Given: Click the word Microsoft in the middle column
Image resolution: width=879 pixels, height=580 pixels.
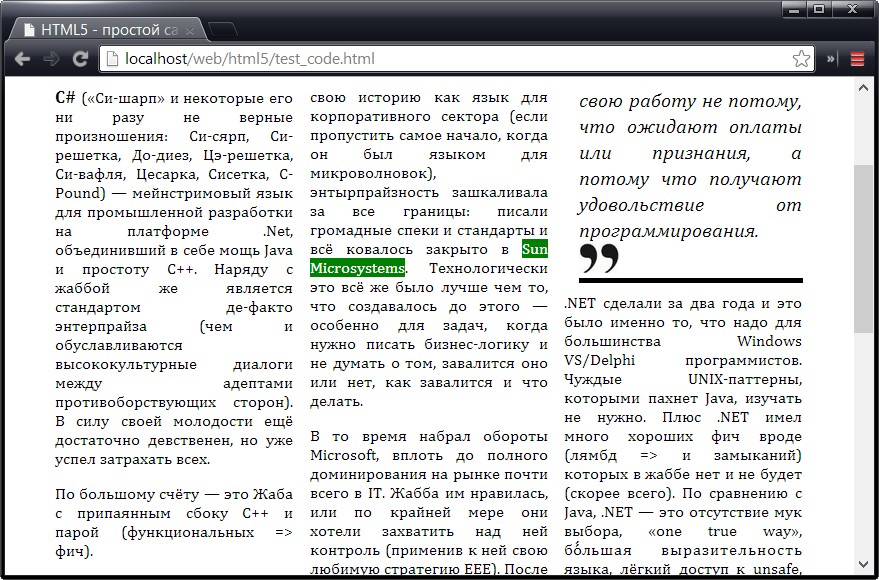Looking at the screenshot, I should pos(344,455).
